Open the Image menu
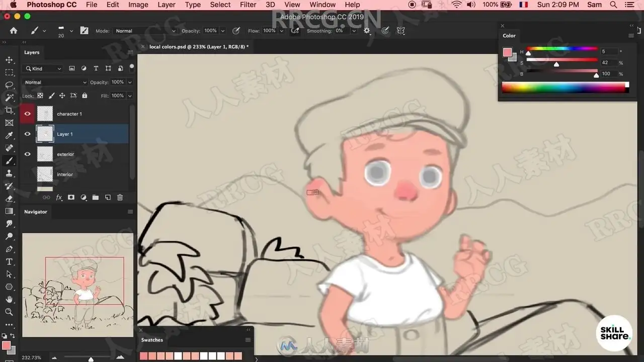The image size is (644, 362). tap(138, 5)
